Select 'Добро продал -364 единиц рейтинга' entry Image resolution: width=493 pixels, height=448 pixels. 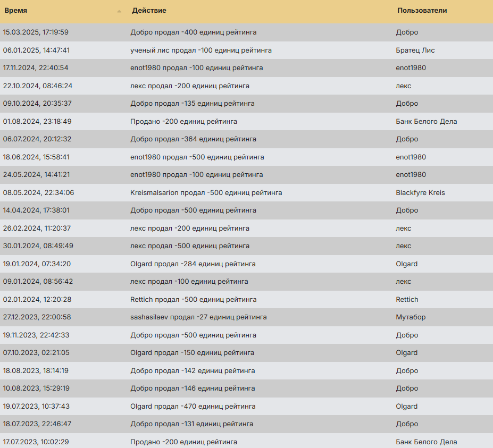pyautogui.click(x=193, y=139)
